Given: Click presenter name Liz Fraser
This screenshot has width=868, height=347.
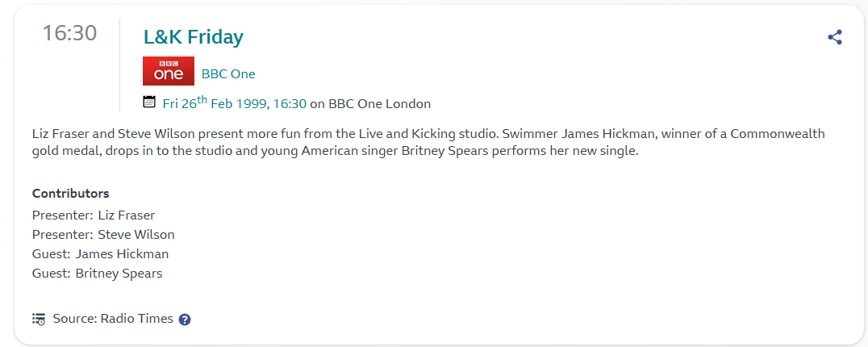Looking at the screenshot, I should [x=127, y=215].
